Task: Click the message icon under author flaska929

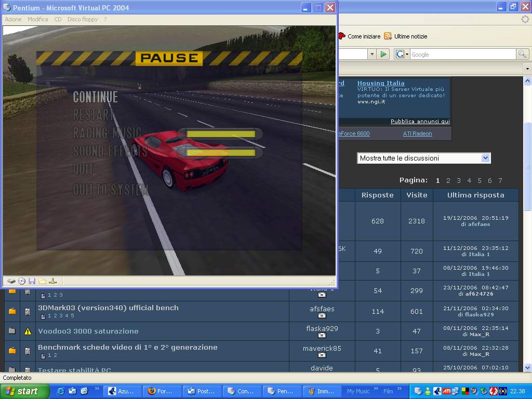Action: 322,336
